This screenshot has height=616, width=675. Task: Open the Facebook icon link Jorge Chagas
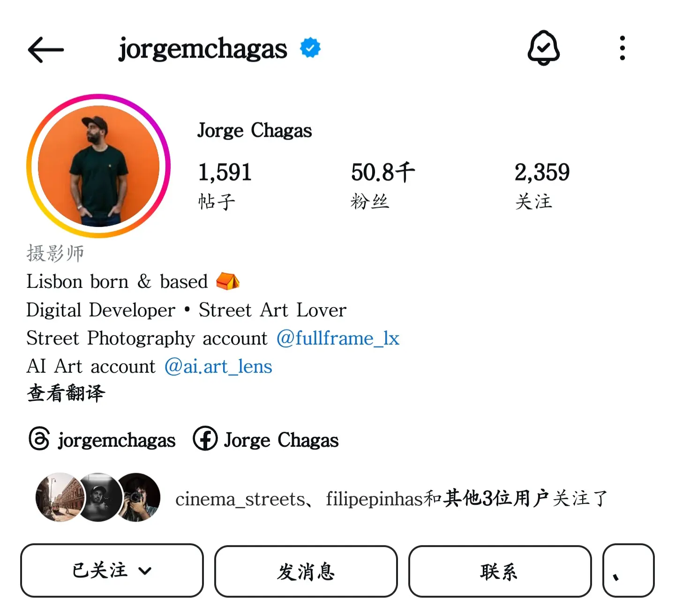[205, 439]
